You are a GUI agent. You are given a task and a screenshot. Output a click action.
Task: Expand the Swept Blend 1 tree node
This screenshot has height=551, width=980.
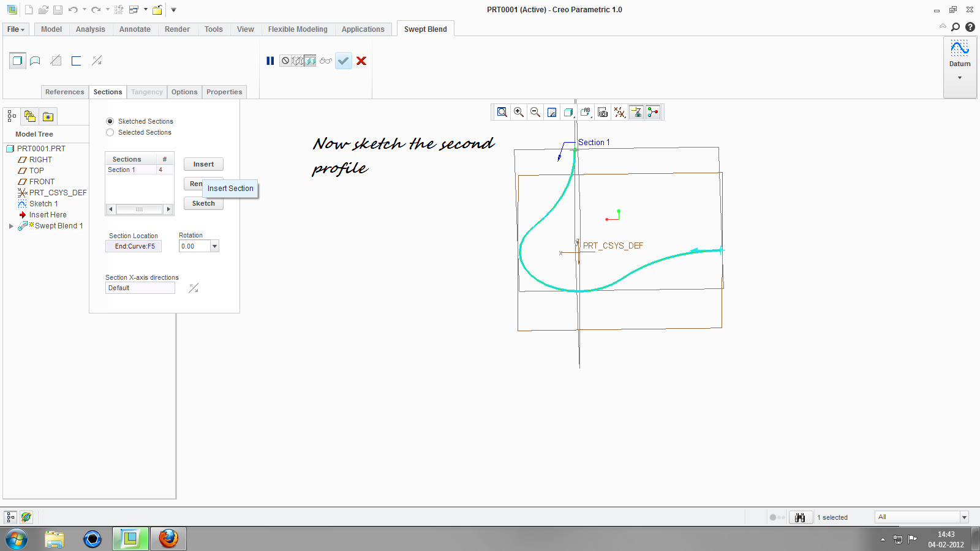[x=11, y=226]
